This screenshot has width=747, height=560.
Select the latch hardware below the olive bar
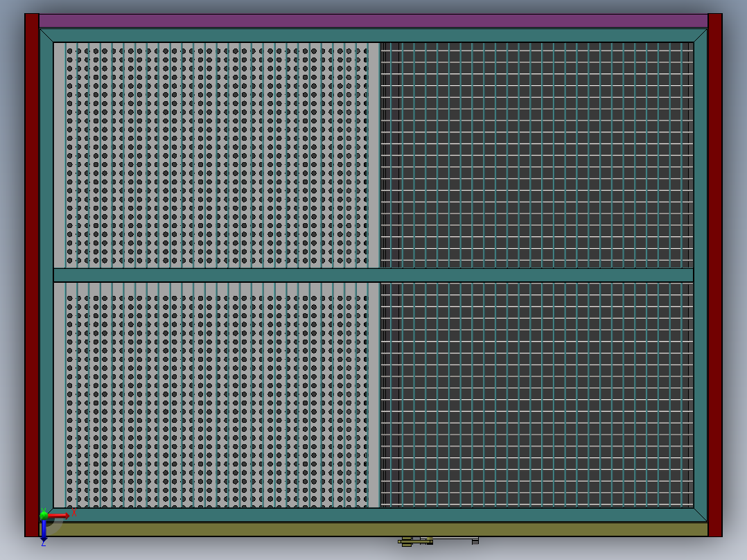pos(438,541)
